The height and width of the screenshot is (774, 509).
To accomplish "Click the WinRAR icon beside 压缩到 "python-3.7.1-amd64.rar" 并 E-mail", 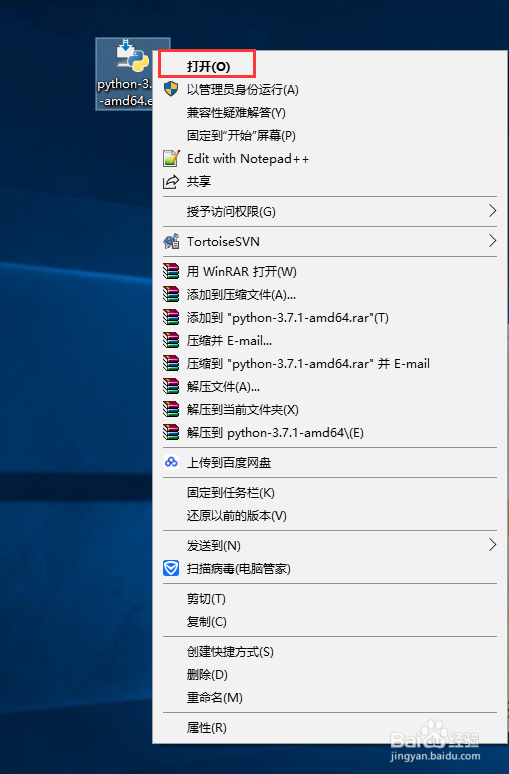I will tap(171, 364).
